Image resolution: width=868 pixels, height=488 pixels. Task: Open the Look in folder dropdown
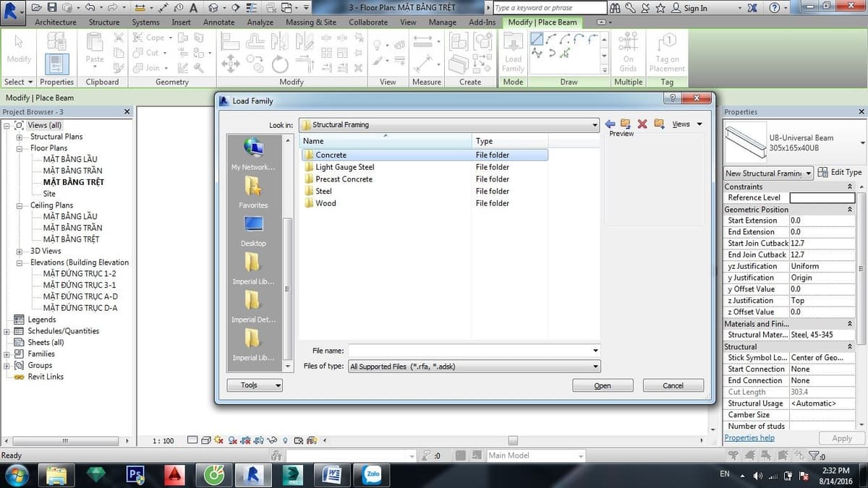595,124
